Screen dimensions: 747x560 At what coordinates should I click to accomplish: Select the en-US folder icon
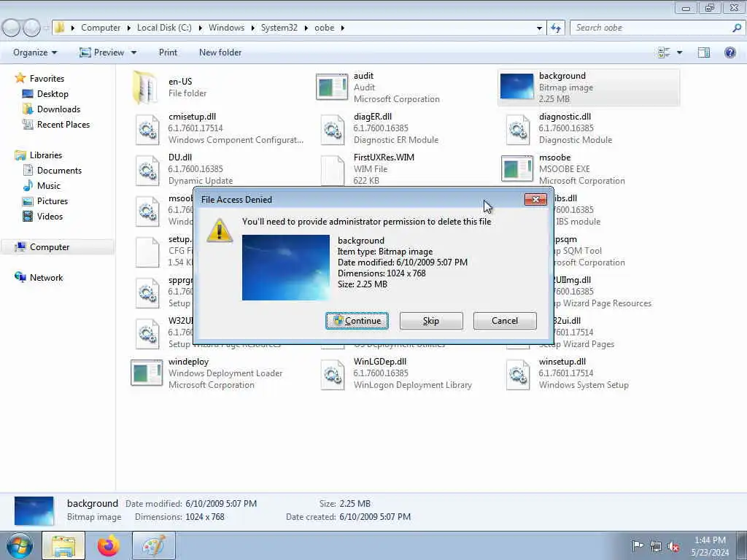[145, 87]
